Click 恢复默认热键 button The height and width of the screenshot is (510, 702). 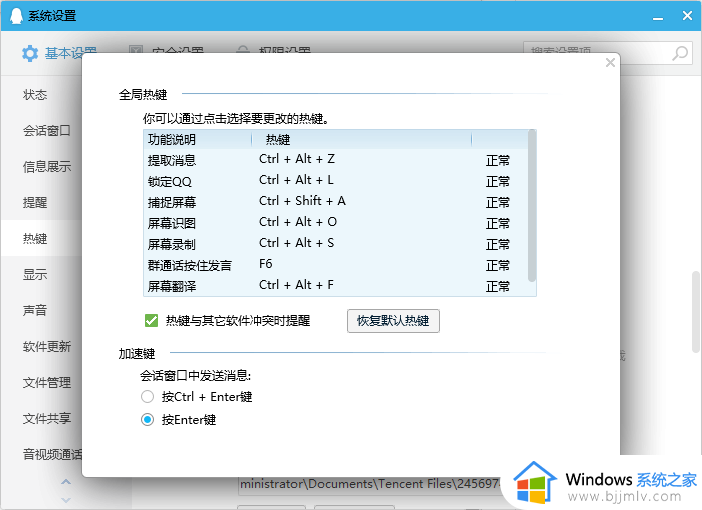click(x=393, y=321)
